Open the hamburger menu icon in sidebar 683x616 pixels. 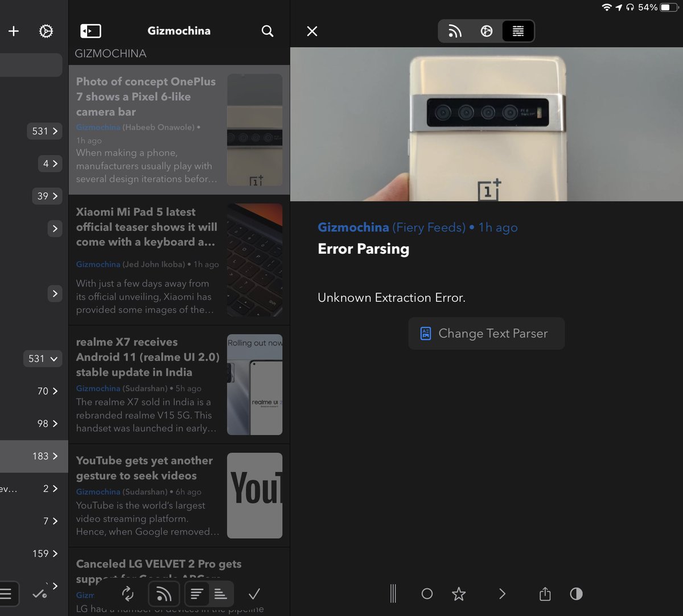point(6,594)
